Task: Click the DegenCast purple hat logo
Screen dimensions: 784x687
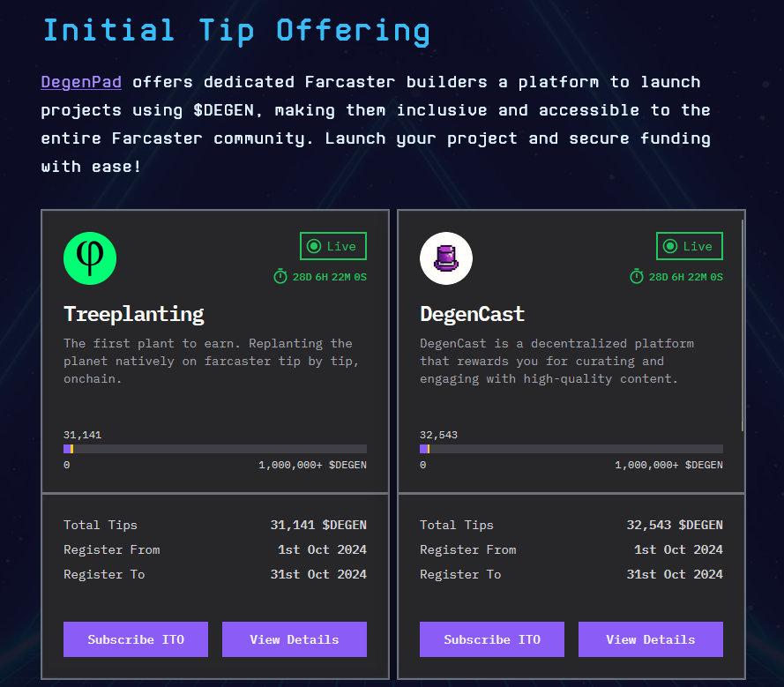Action: click(446, 258)
